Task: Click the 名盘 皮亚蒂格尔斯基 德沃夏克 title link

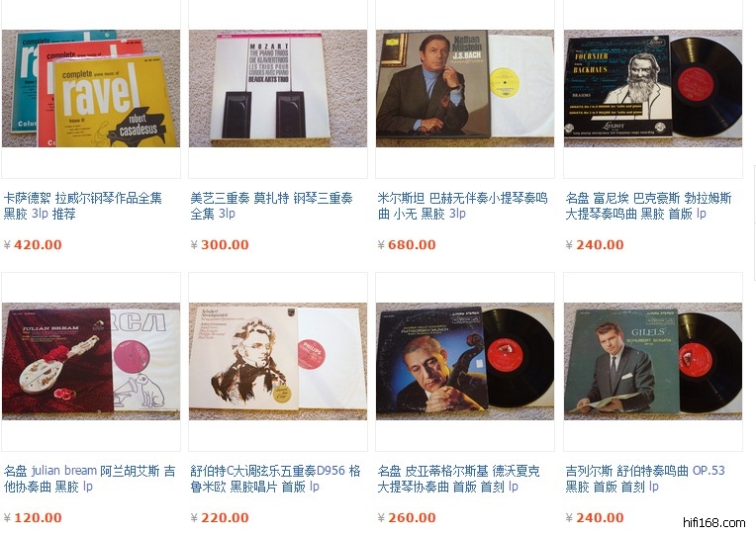Action: point(458,479)
